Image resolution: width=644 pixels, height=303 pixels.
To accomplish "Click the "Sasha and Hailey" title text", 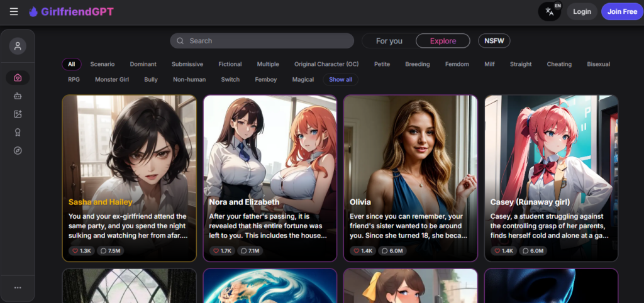I will (101, 202).
